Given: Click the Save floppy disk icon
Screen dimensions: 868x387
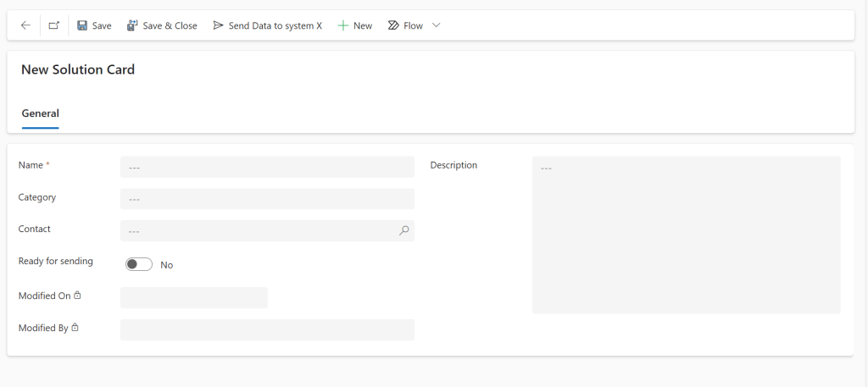Looking at the screenshot, I should coord(82,25).
